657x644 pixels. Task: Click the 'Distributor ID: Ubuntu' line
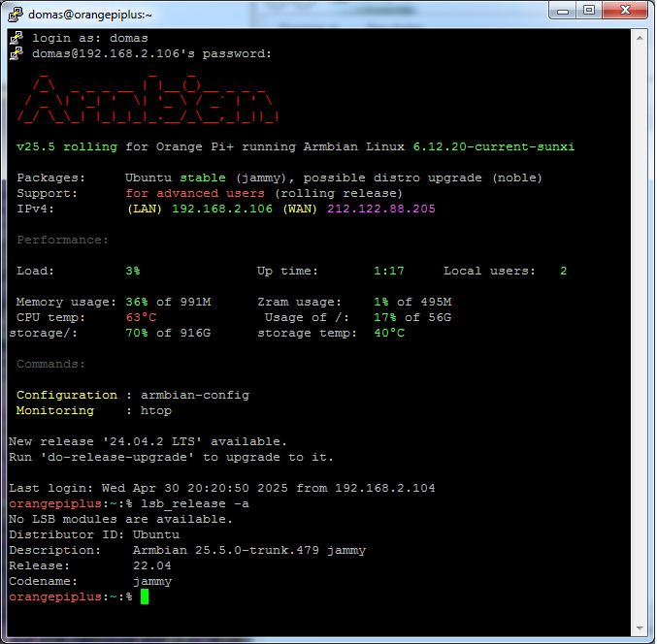(x=94, y=534)
